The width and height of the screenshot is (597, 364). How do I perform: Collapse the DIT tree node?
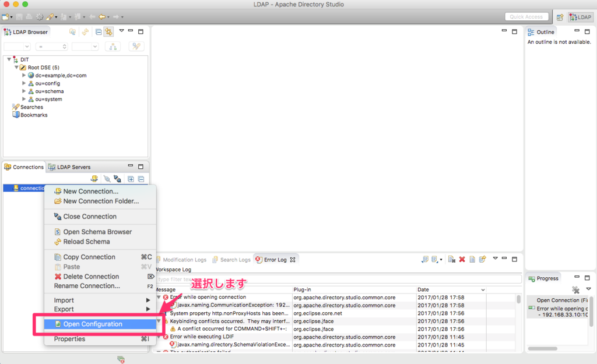(x=9, y=59)
